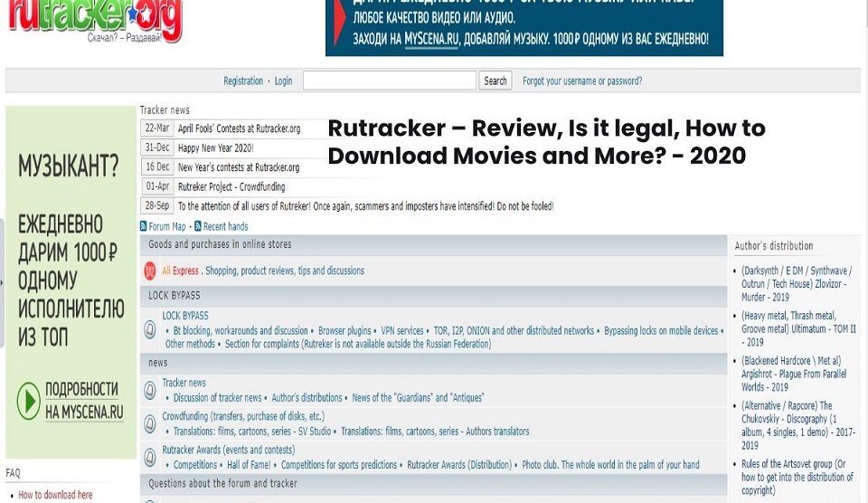Click the forum icon beside LOCK BYPASS
This screenshot has width=868, height=503.
150,329
